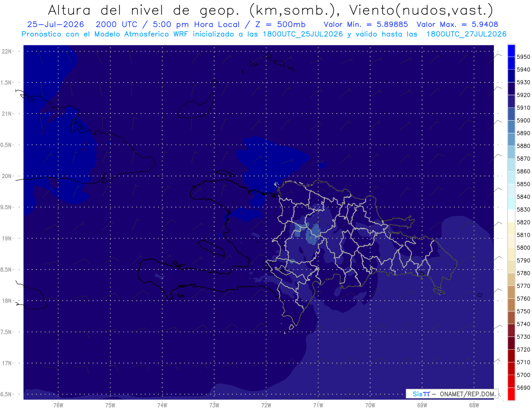Click the latitude label '22N'
The image size is (532, 411).
(7, 51)
